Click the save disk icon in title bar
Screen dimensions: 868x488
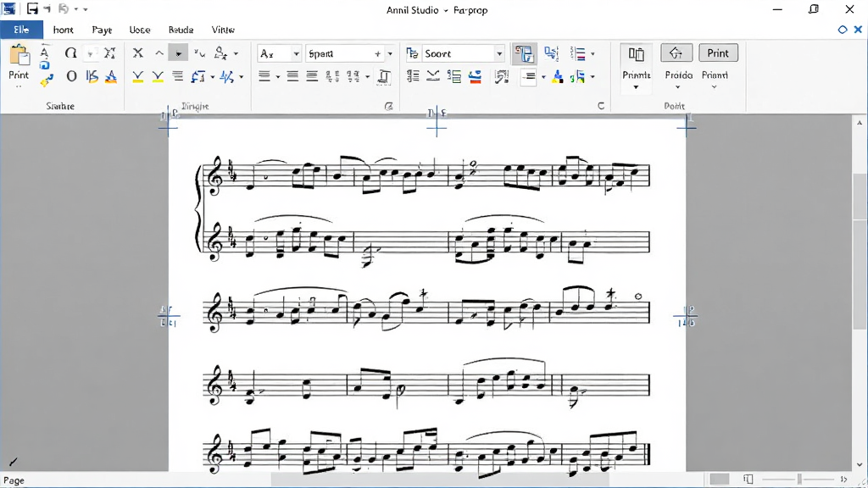pos(32,8)
